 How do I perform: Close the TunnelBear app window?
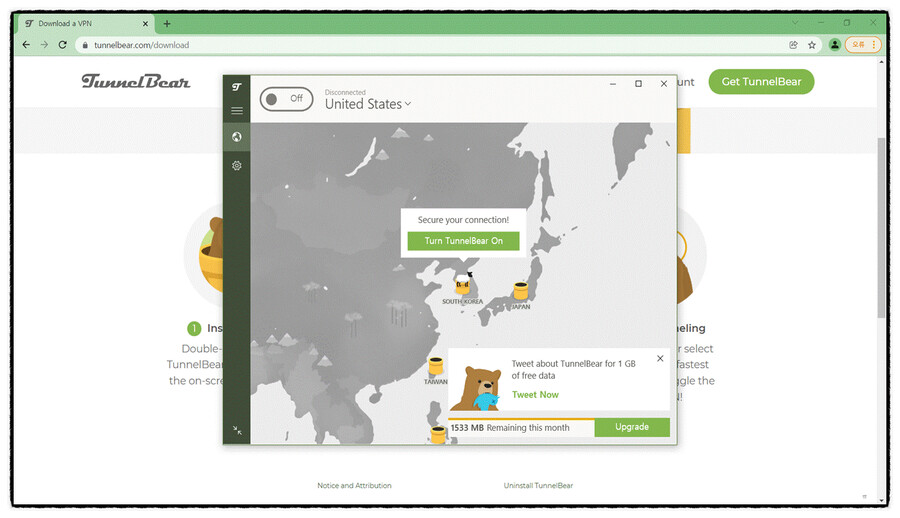point(664,84)
